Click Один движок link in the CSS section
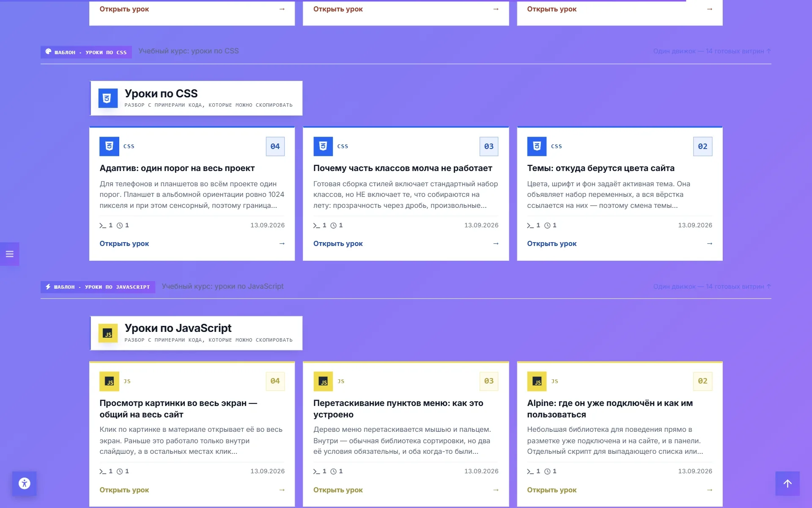The width and height of the screenshot is (812, 508). click(712, 51)
